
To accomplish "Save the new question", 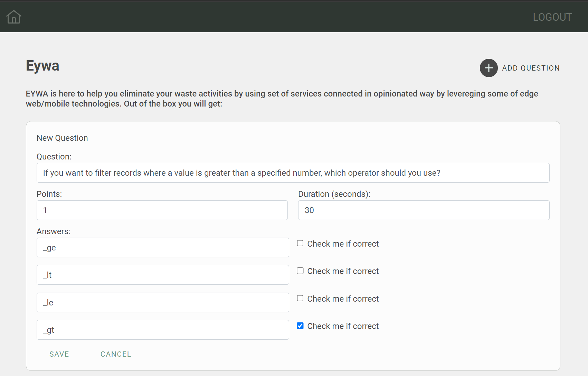I will 59,354.
